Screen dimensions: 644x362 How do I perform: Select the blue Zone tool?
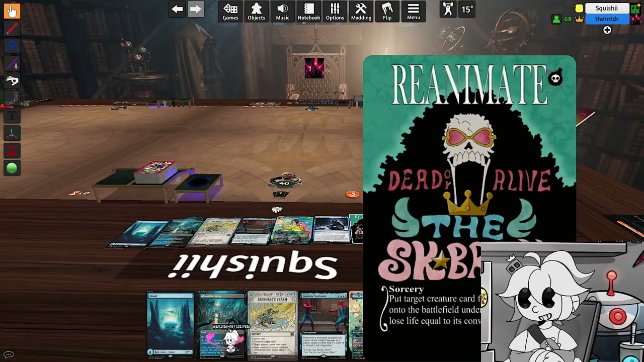(x=12, y=46)
